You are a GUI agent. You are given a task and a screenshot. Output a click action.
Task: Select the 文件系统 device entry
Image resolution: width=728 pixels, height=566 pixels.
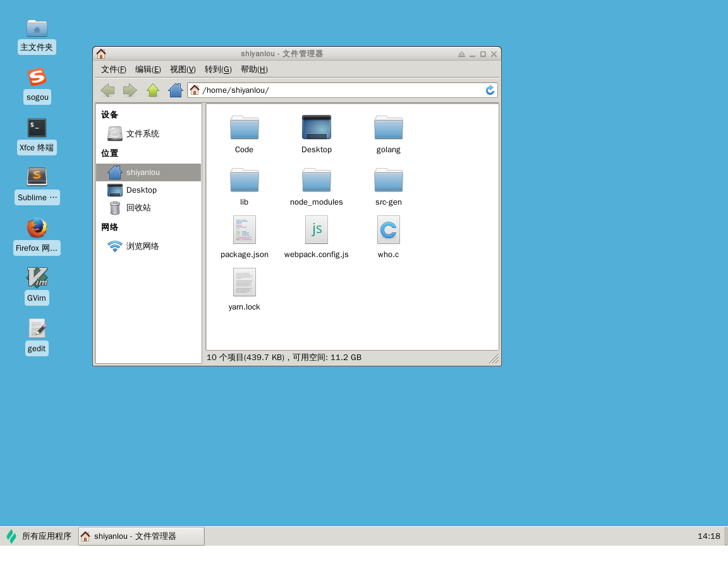pyautogui.click(x=143, y=133)
